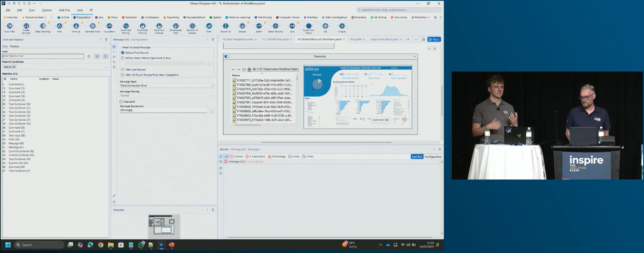
Task: Select the Tile tool
Action: (325, 28)
